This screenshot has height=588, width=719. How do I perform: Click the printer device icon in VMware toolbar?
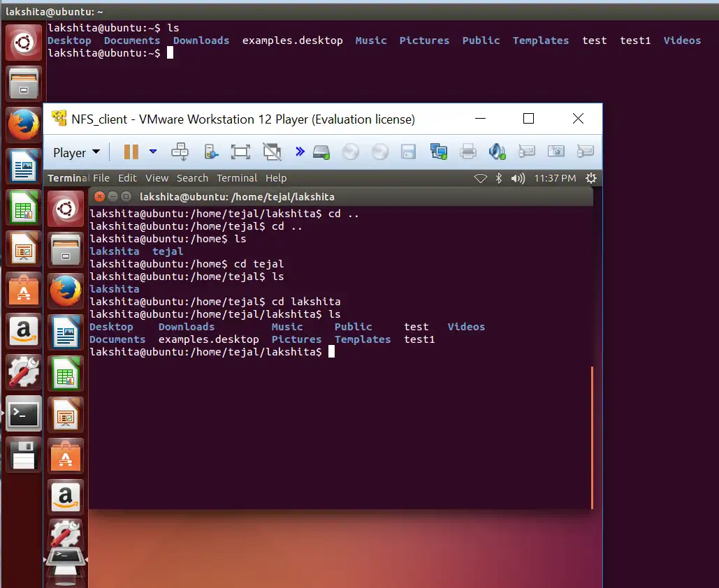[x=468, y=152]
